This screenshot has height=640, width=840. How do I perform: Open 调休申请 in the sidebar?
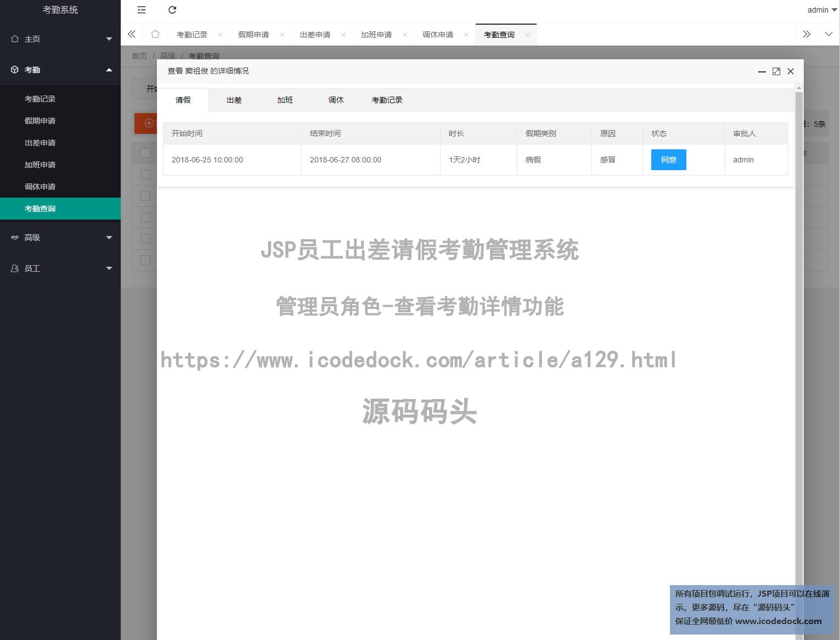60,187
